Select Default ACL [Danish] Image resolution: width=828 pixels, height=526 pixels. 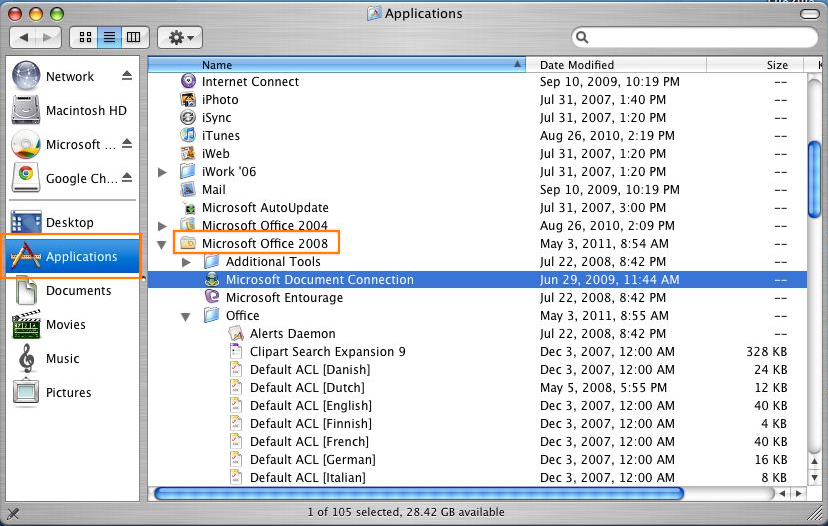(299, 369)
